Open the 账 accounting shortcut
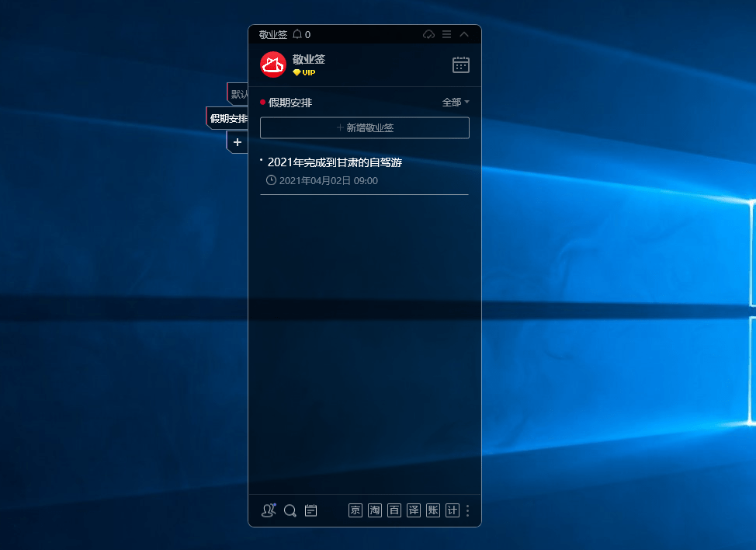 (433, 510)
